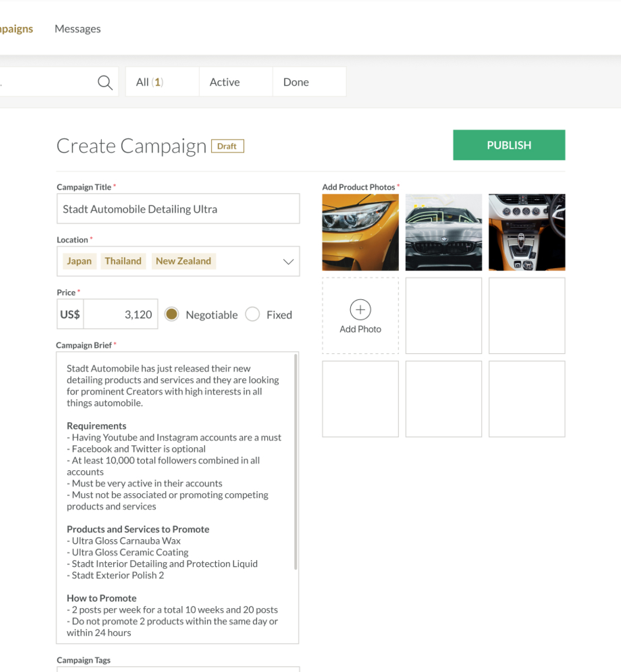Click the Campaign Title input field

(x=178, y=209)
